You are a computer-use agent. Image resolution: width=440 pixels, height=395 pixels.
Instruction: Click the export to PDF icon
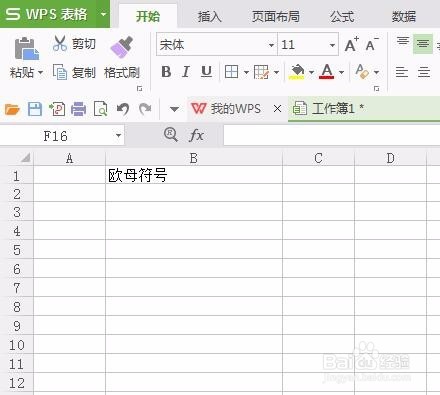point(57,109)
